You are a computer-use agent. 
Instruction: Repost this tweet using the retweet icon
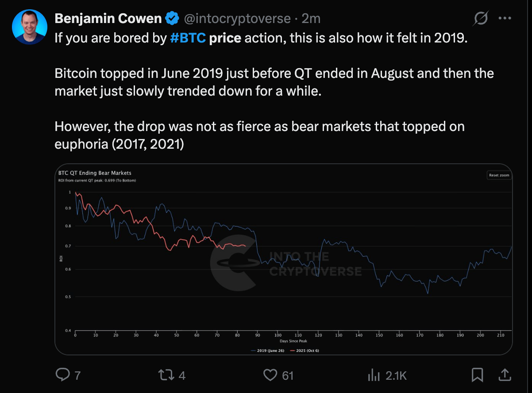pyautogui.click(x=166, y=375)
